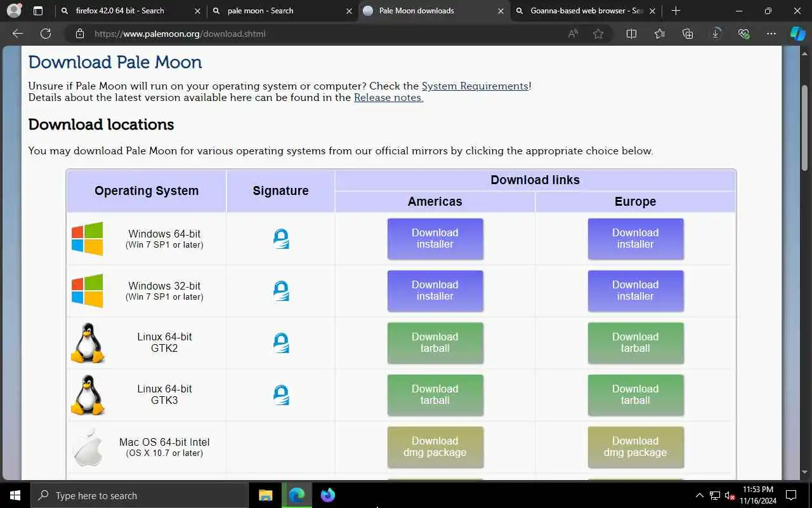
Task: Download Mac dmg package from Europe
Action: 636,447
